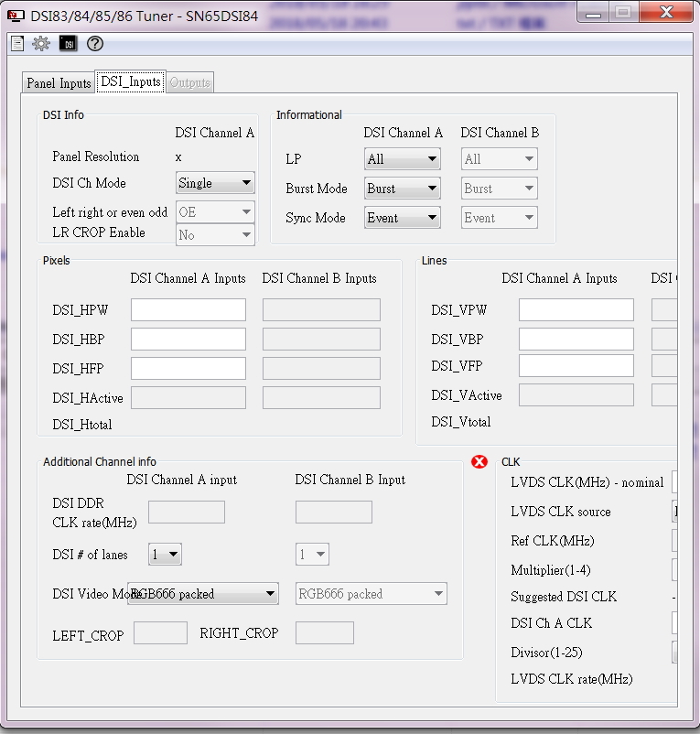Click Suggested DSI CLK label

point(564,597)
